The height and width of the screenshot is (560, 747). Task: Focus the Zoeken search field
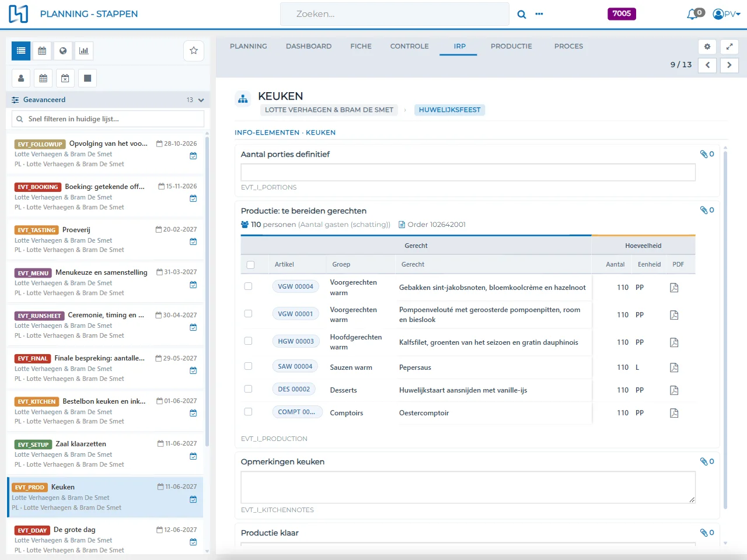pyautogui.click(x=395, y=14)
